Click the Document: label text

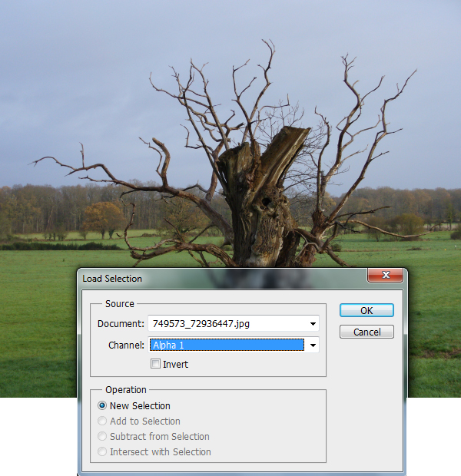[121, 324]
